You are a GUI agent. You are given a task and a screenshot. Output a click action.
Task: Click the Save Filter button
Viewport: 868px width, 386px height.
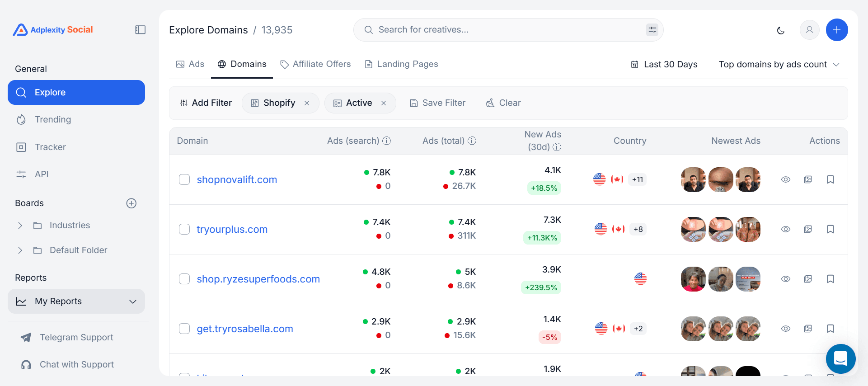pos(437,103)
